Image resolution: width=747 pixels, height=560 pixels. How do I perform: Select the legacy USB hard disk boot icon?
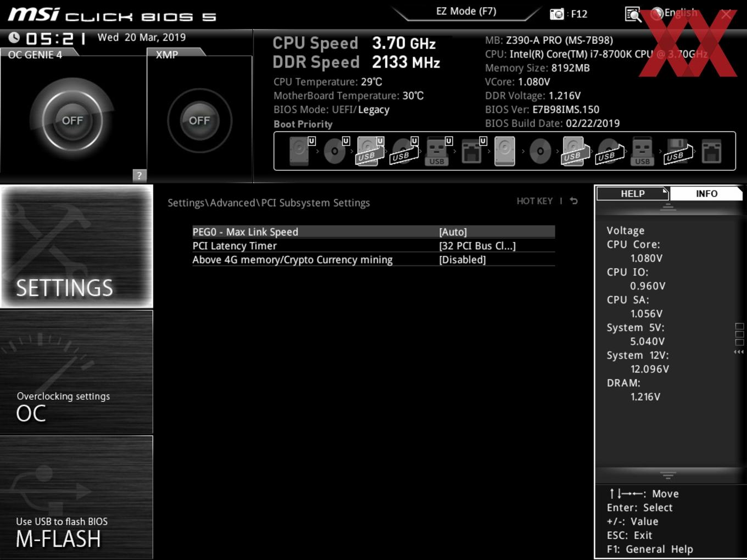pyautogui.click(x=575, y=151)
